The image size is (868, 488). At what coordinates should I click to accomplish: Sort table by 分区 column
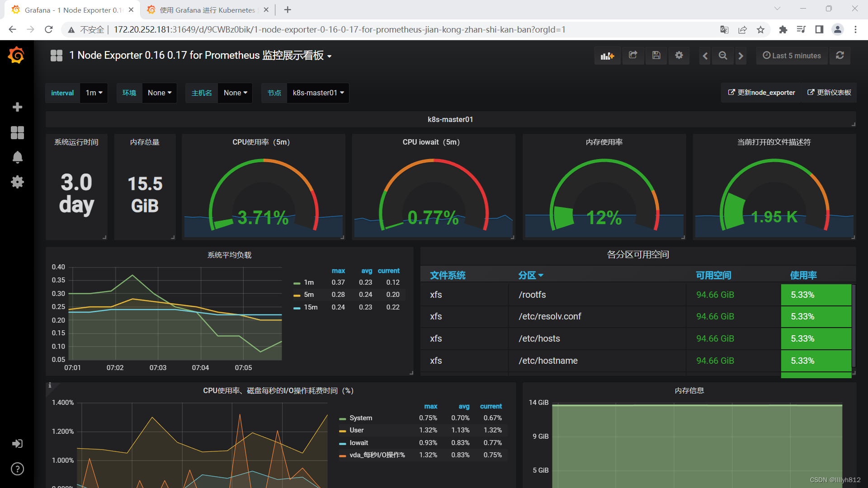531,275
